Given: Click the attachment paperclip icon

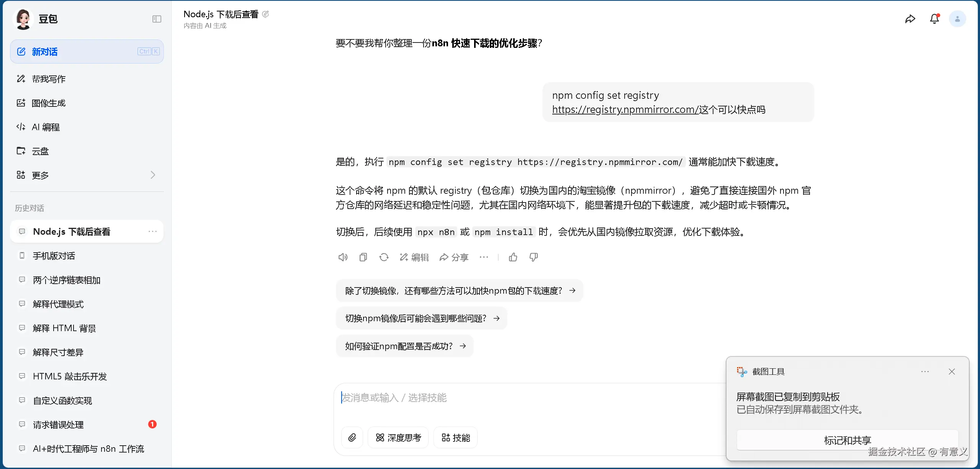Looking at the screenshot, I should point(352,438).
